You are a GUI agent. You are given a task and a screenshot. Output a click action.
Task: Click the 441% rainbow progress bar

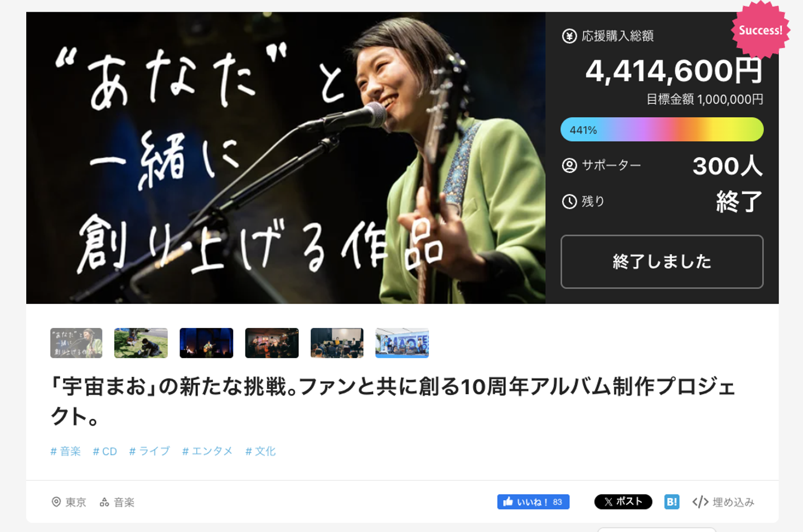click(662, 129)
